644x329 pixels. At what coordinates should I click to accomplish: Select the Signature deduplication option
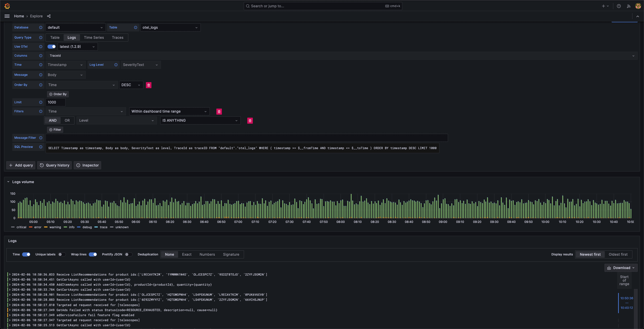tap(231, 254)
